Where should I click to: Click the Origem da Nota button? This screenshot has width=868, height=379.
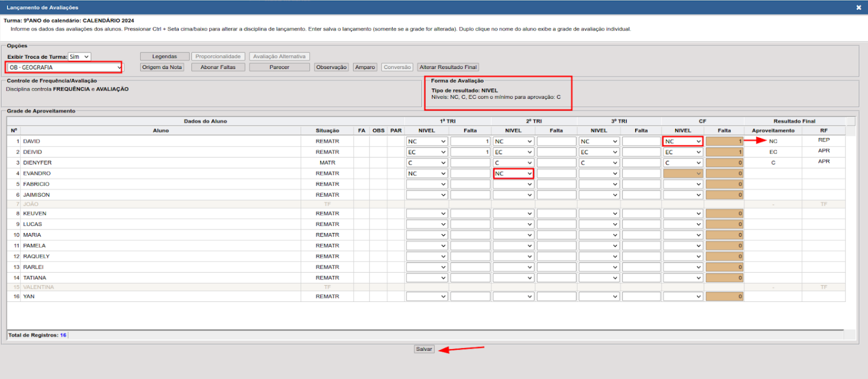coord(162,67)
